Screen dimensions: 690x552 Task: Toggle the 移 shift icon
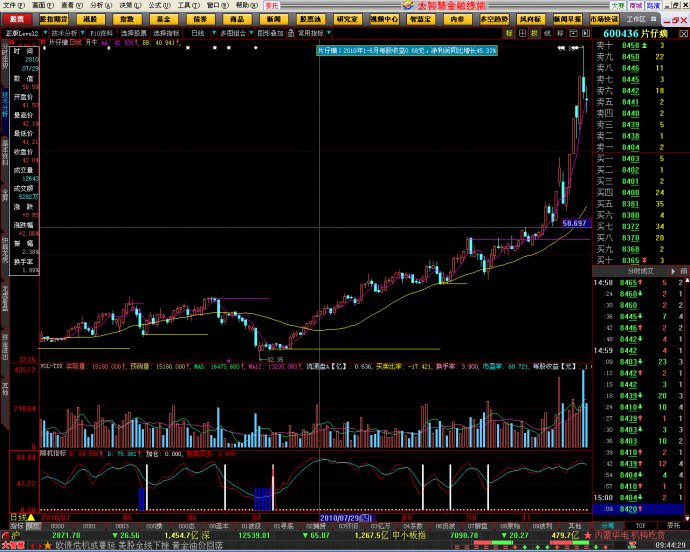tap(560, 33)
